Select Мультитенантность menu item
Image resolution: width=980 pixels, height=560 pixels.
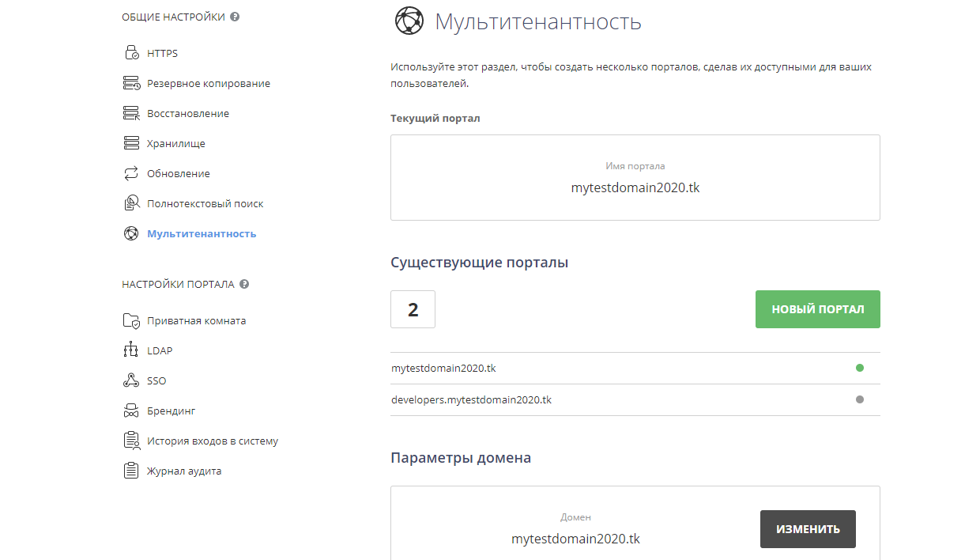click(x=202, y=233)
